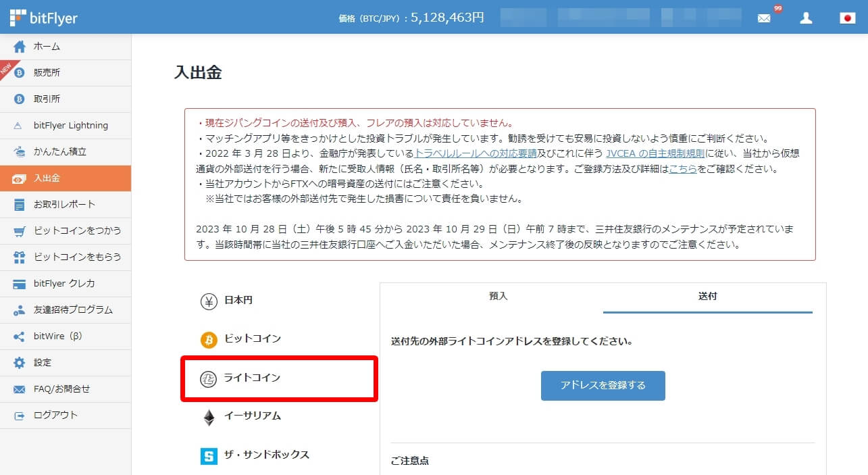Switch to the 送付 tab
This screenshot has height=475, width=868.
707,297
